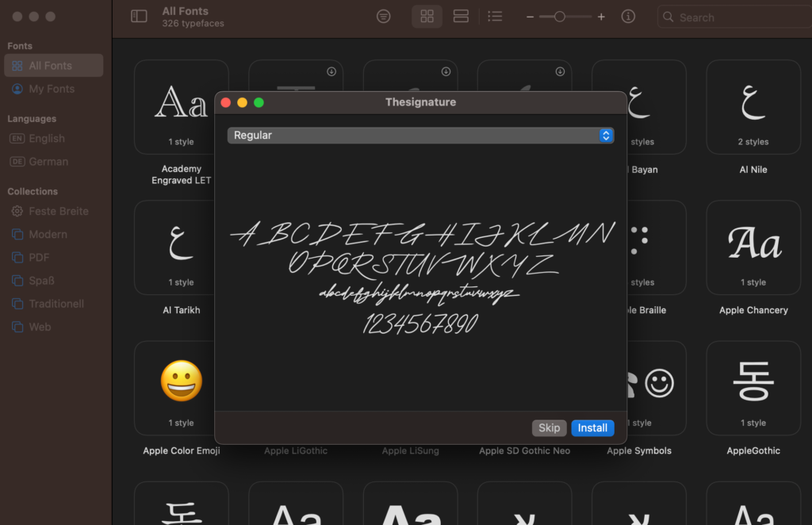Open the PDF collection
The width and height of the screenshot is (812, 525).
pyautogui.click(x=40, y=257)
